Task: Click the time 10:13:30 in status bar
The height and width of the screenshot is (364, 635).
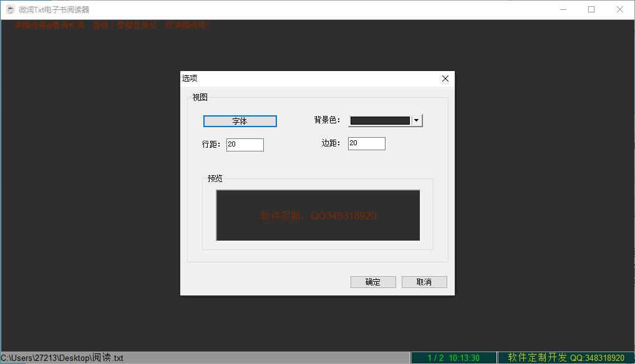Action: [464, 358]
